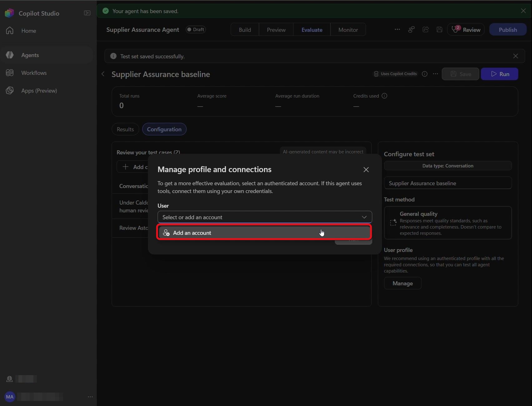Select the General quality test method card
Screen dimensions: 532x406
tap(448, 223)
